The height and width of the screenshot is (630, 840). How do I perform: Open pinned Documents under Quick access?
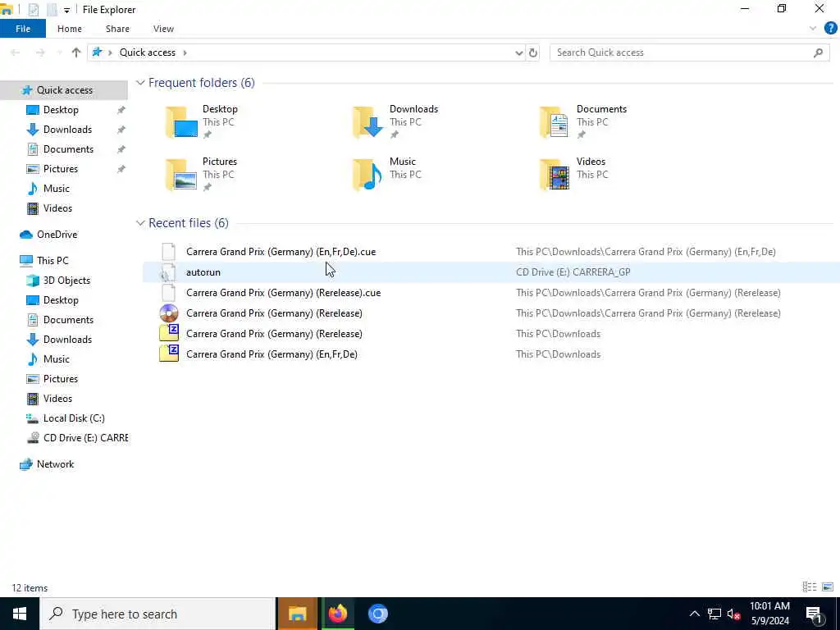pyautogui.click(x=68, y=149)
